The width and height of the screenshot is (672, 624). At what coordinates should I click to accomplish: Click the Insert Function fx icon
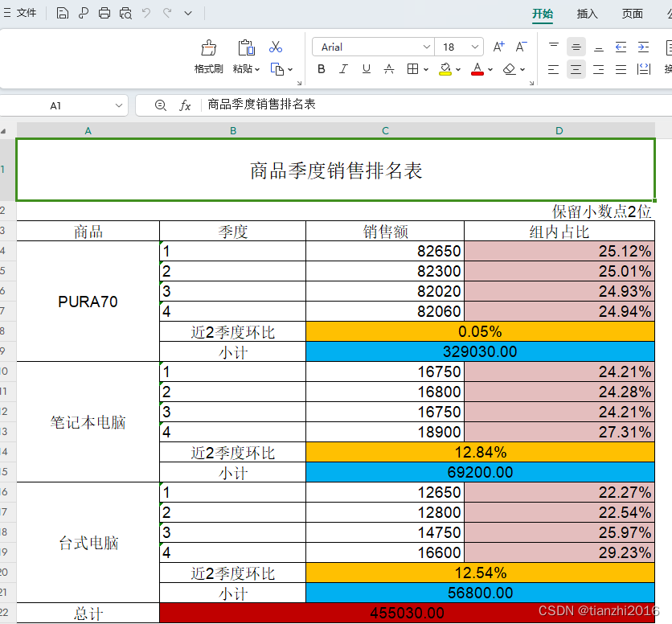click(x=185, y=105)
